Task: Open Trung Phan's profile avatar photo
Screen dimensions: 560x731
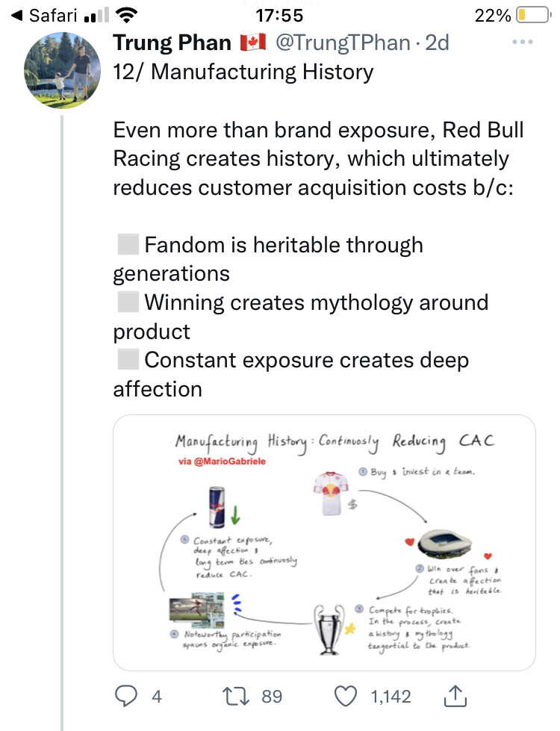Action: (x=63, y=70)
